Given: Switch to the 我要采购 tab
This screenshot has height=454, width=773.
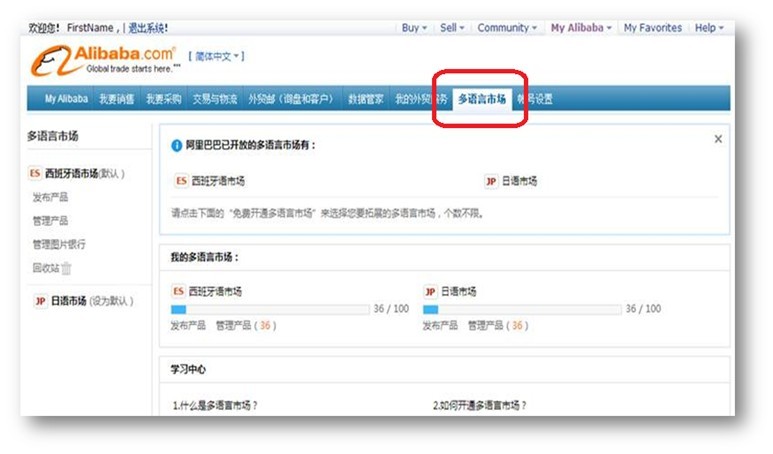Looking at the screenshot, I should pyautogui.click(x=163, y=99).
